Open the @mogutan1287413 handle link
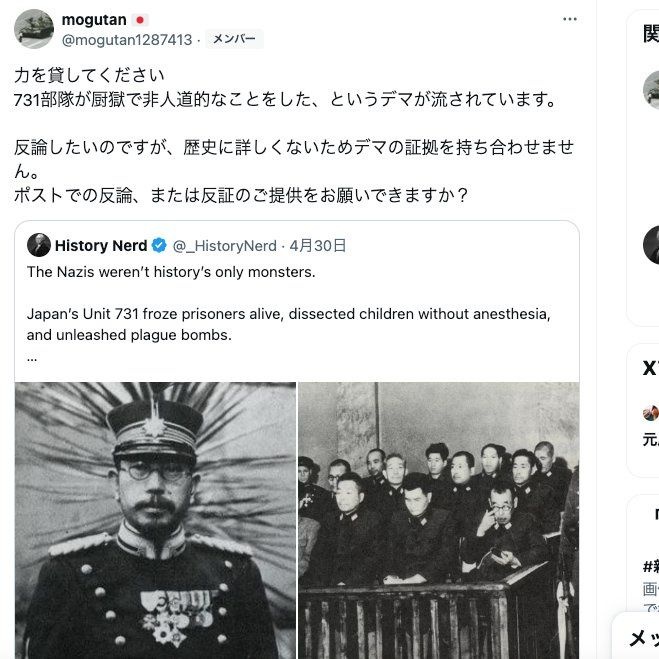This screenshot has height=659, width=659. 127,40
